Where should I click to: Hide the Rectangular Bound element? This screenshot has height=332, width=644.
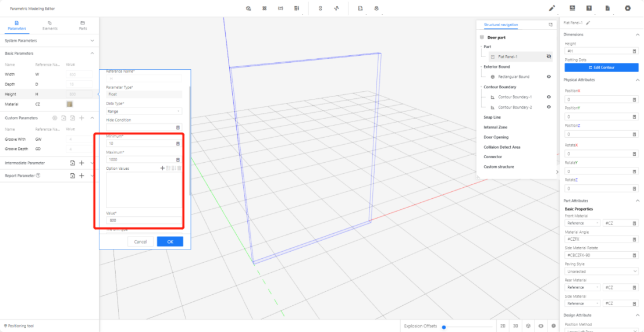[549, 77]
